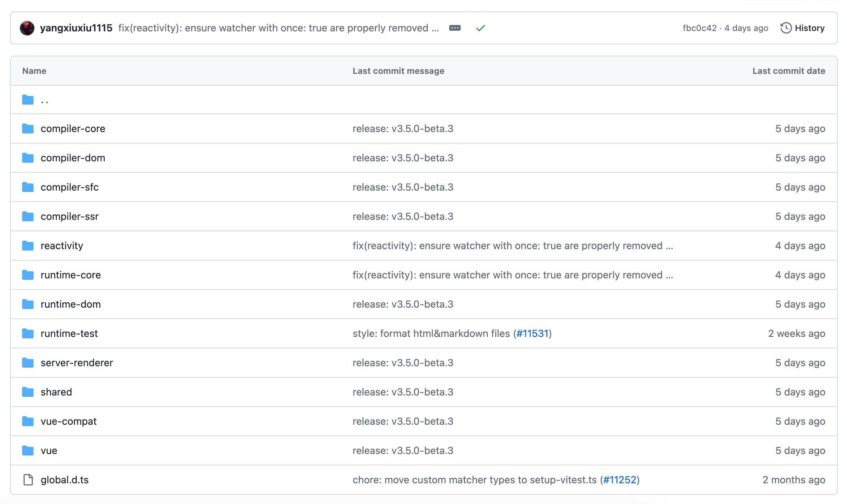Click the global.d.ts file icon
This screenshot has height=504, width=847.
pos(28,480)
